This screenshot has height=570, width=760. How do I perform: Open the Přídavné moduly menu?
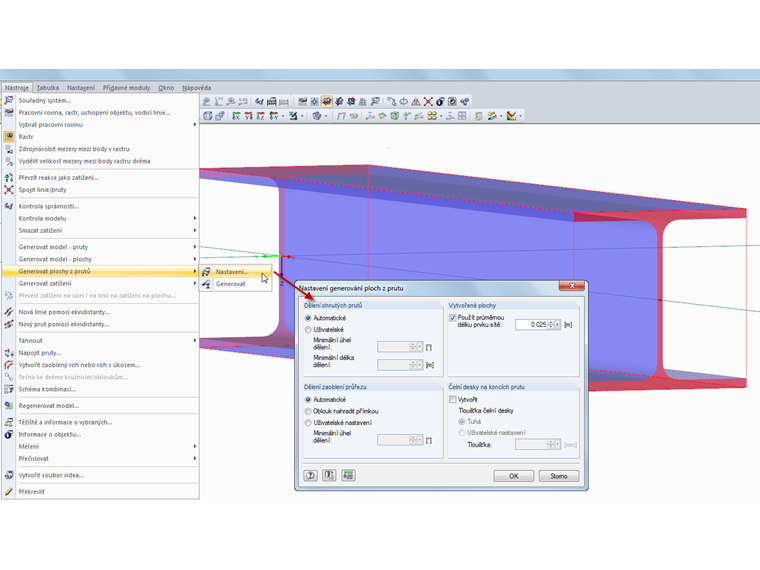coord(127,88)
